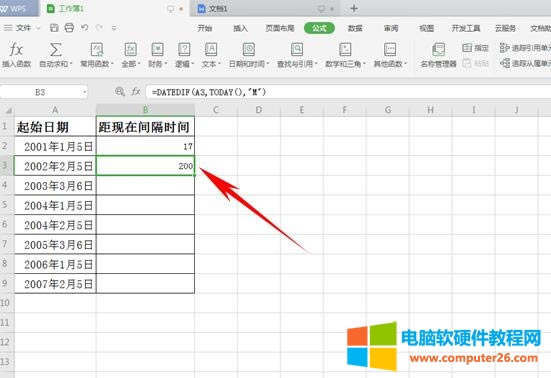Select column B header

click(x=145, y=110)
